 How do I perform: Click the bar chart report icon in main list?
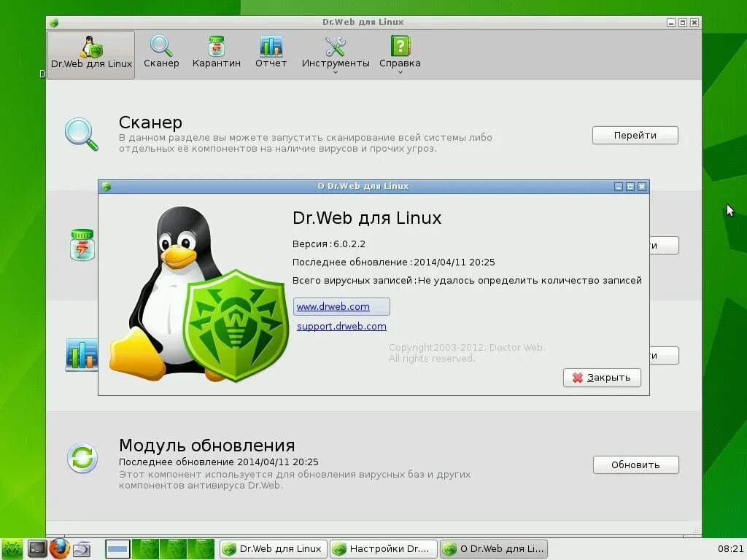[x=82, y=355]
